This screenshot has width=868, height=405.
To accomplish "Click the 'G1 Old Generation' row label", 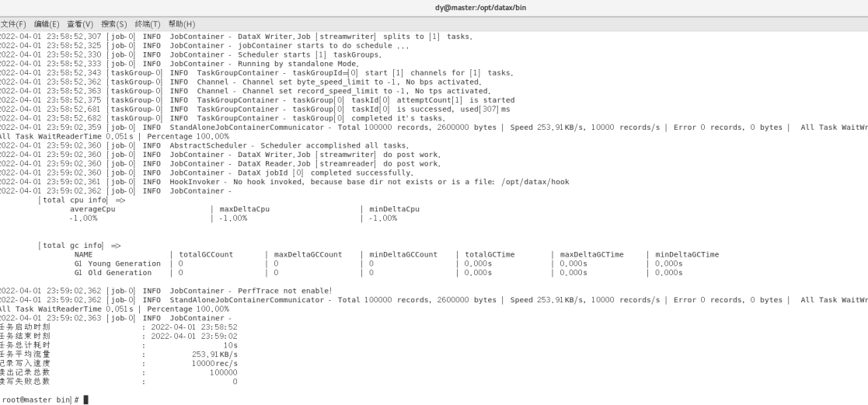I will click(x=113, y=273).
